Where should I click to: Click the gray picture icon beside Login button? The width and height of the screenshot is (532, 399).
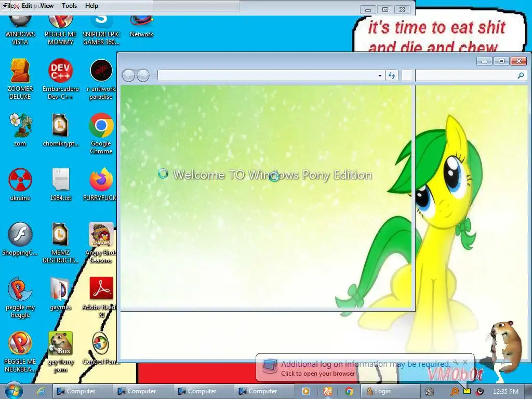[x=429, y=392]
